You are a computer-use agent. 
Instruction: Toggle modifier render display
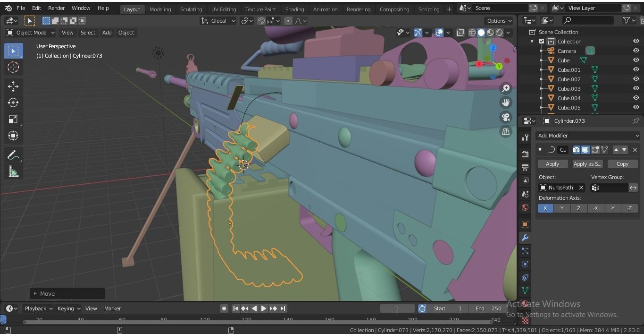(x=577, y=150)
